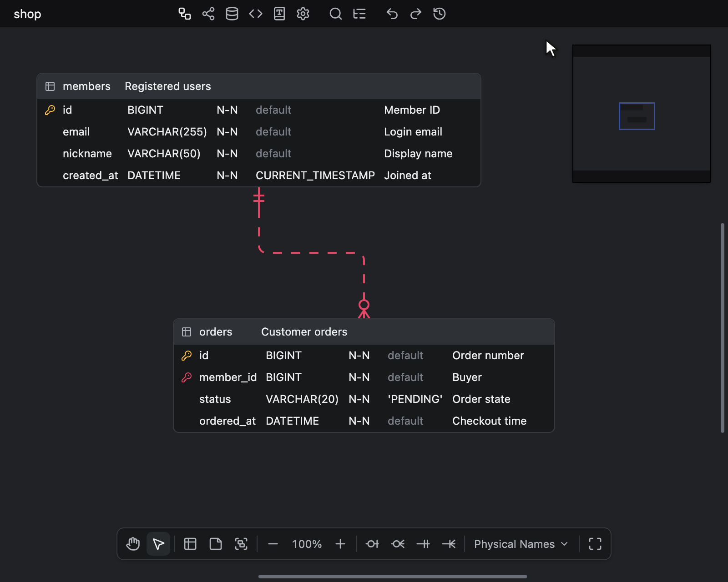Select exactly-one relationship tool
This screenshot has width=728, height=582.
click(423, 544)
